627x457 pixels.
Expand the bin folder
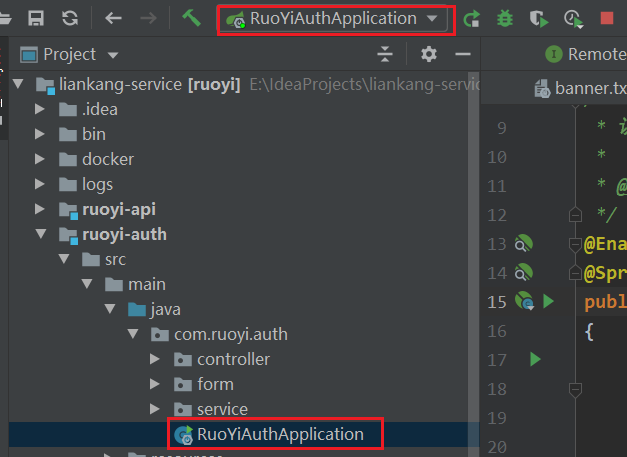pyautogui.click(x=39, y=134)
